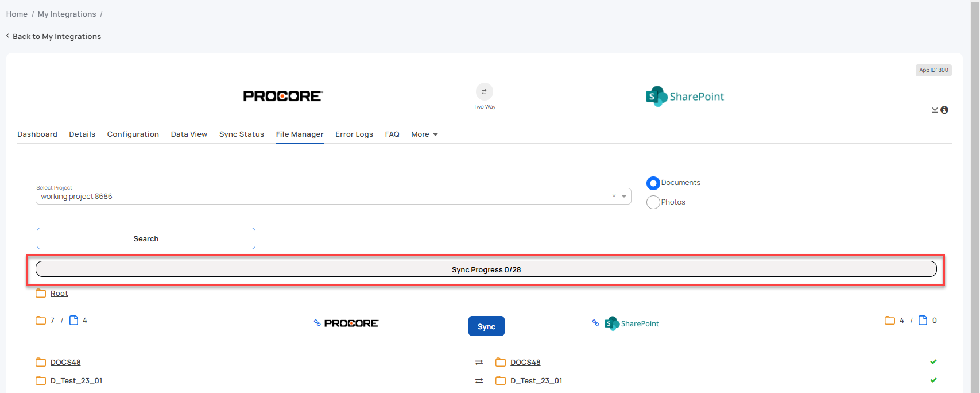The image size is (980, 393).
Task: Click the blue Sync button
Action: (486, 326)
